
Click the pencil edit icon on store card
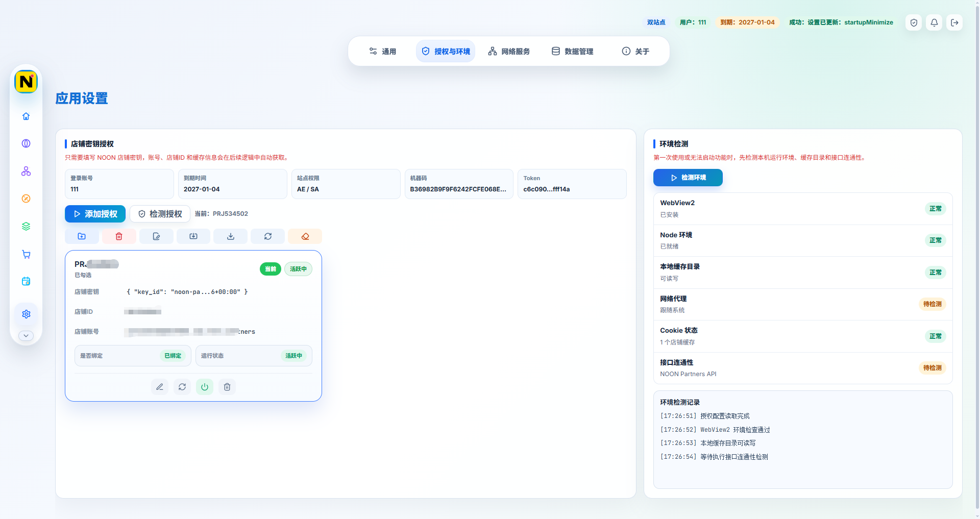[160, 387]
